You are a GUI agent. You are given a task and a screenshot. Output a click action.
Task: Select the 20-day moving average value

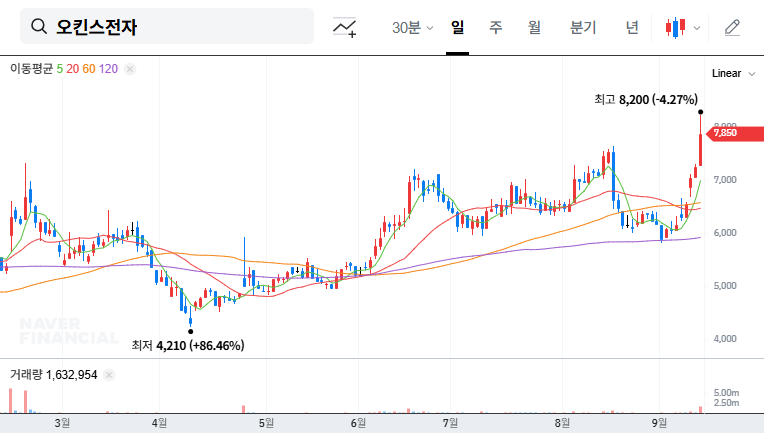[x=73, y=69]
